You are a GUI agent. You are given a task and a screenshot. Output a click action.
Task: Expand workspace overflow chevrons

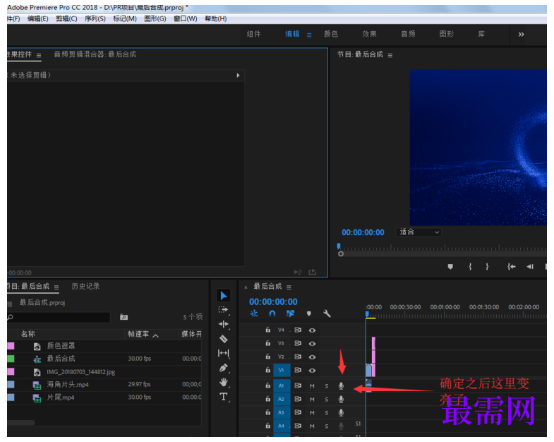[x=521, y=34]
